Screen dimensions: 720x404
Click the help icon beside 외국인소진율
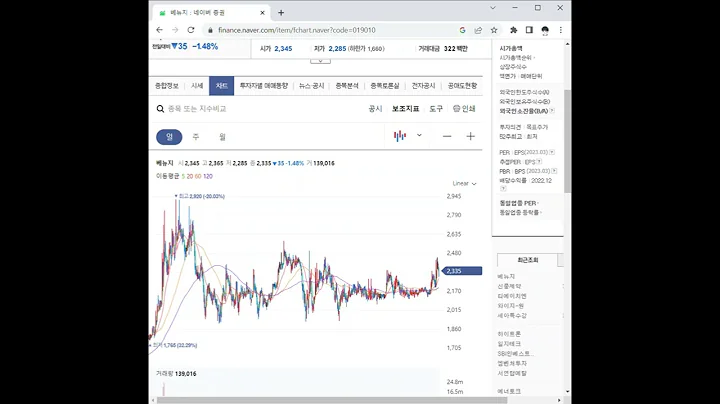[552, 111]
